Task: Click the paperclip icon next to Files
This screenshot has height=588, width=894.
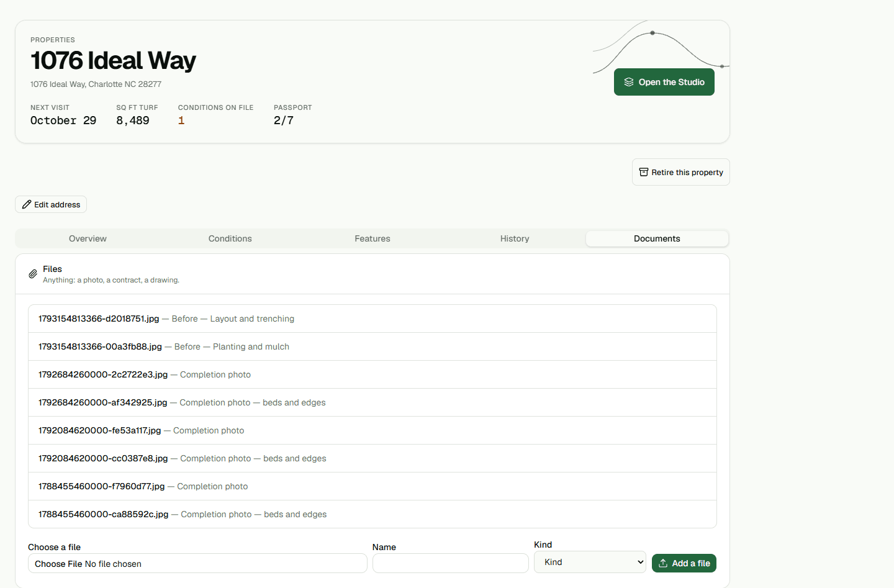Action: pos(33,274)
